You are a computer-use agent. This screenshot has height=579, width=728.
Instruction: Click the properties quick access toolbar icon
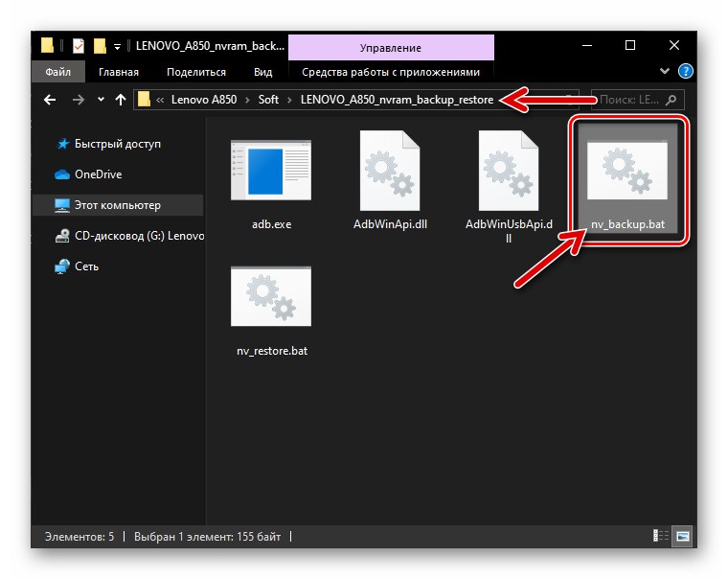coord(79,46)
